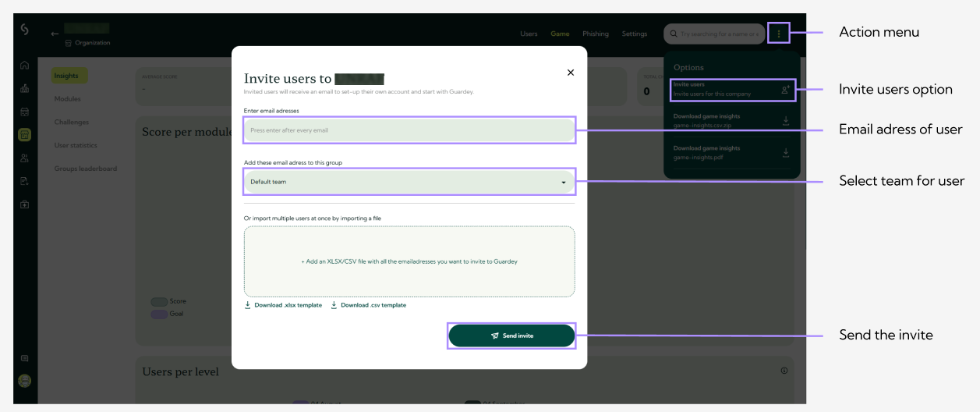This screenshot has height=412, width=980.
Task: Download the .xlsx template
Action: 283,305
